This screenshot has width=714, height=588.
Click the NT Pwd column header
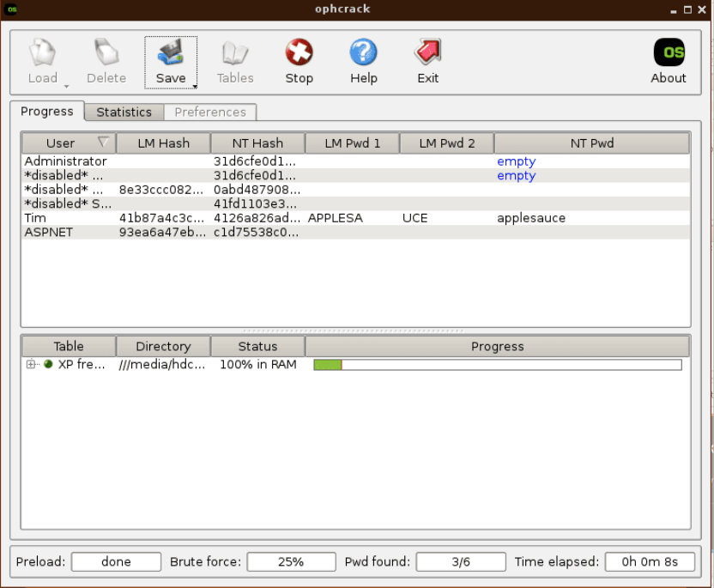click(x=591, y=143)
